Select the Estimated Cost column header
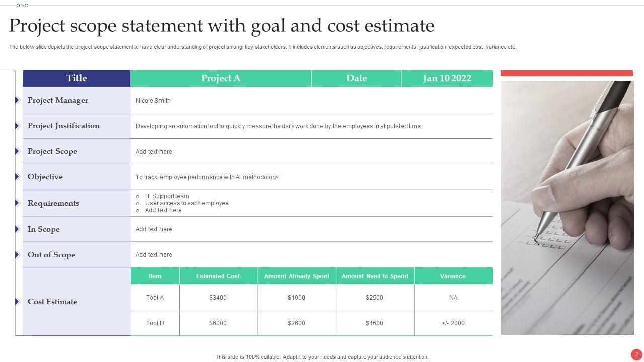This screenshot has height=362, width=644. [x=218, y=276]
